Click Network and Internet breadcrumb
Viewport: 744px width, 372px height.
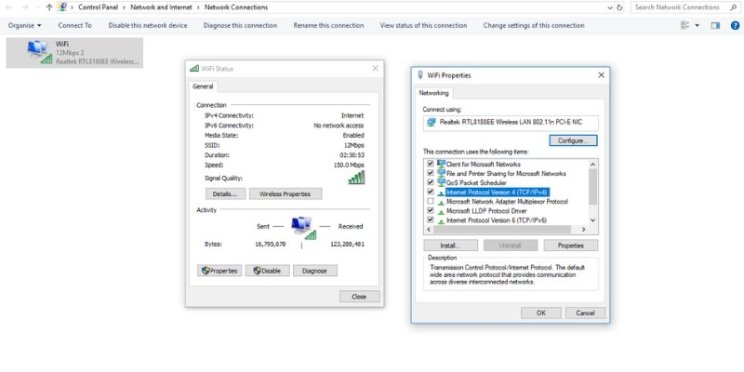click(161, 7)
